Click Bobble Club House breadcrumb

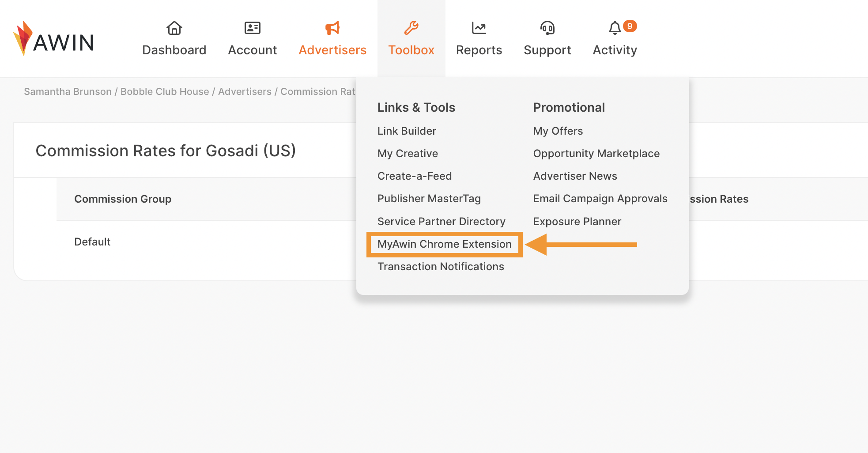(x=165, y=91)
